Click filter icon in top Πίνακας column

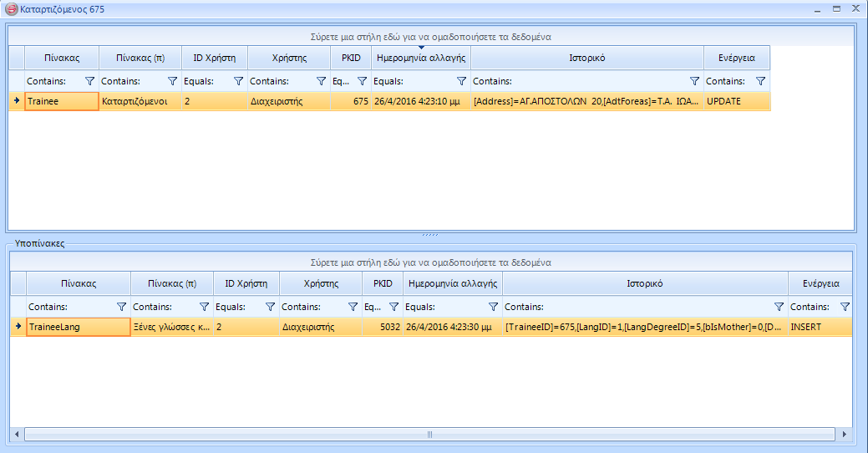(x=90, y=82)
